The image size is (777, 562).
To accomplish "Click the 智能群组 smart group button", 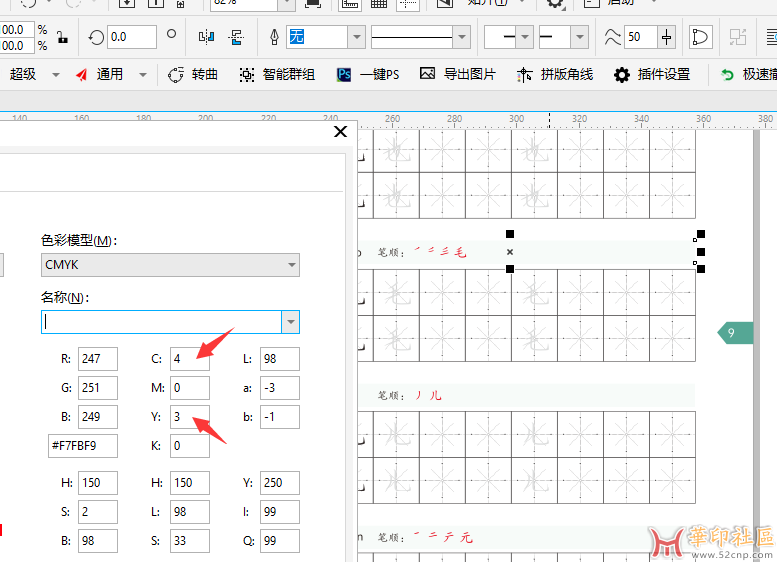I will (x=277, y=75).
